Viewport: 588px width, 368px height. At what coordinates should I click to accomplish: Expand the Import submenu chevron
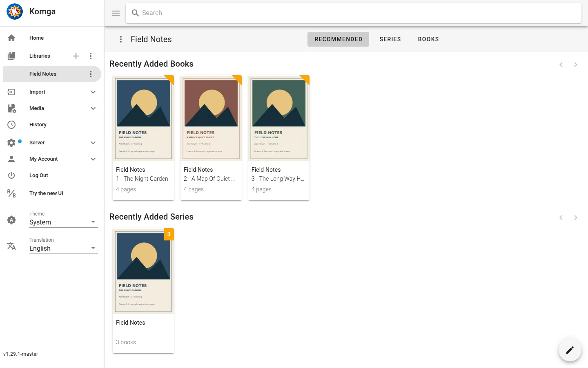93,92
